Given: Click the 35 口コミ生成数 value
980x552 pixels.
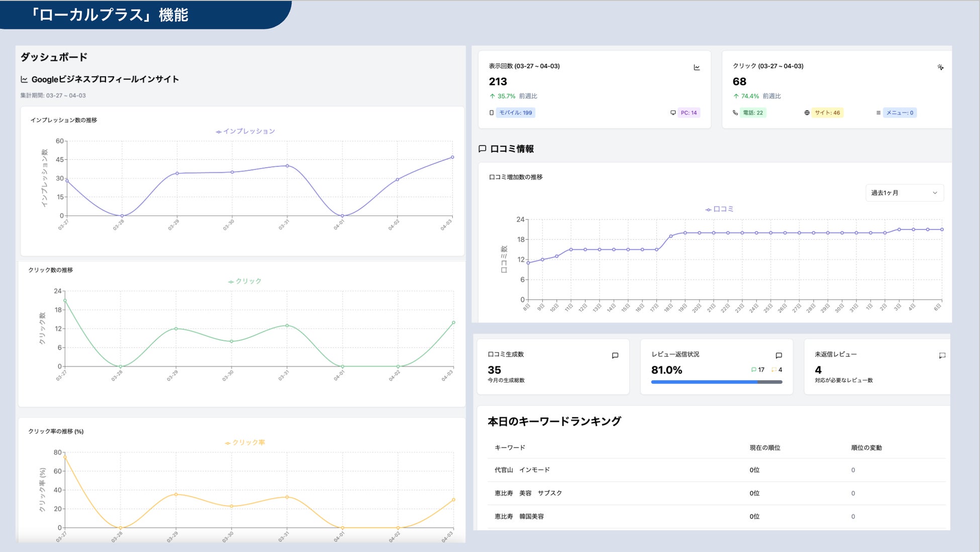Looking at the screenshot, I should [x=495, y=370].
